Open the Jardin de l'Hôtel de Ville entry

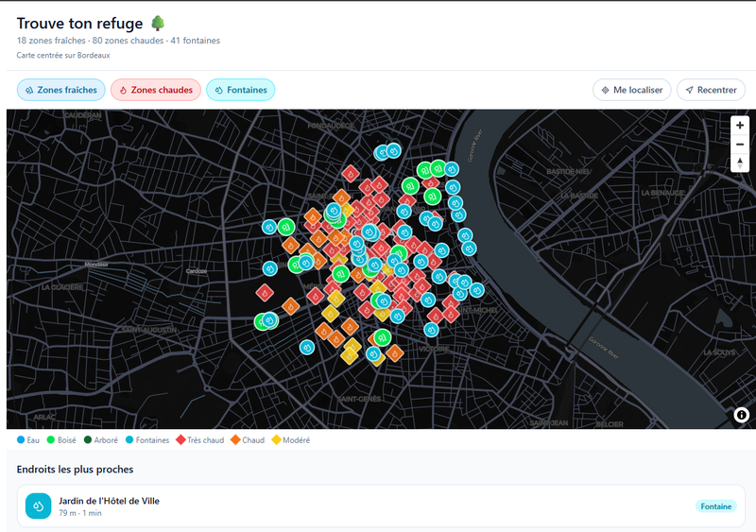(x=381, y=506)
